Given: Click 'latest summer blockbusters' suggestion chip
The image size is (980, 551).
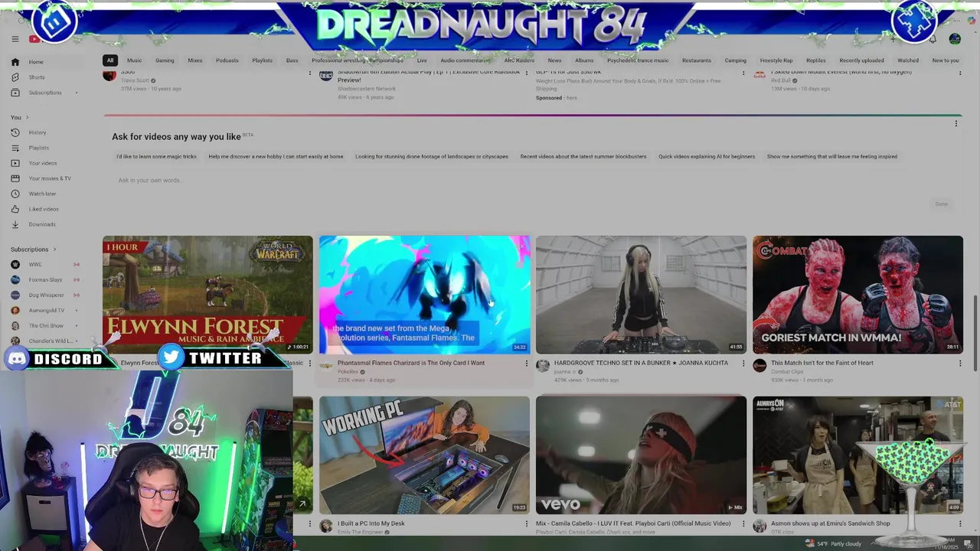Looking at the screenshot, I should click(583, 157).
